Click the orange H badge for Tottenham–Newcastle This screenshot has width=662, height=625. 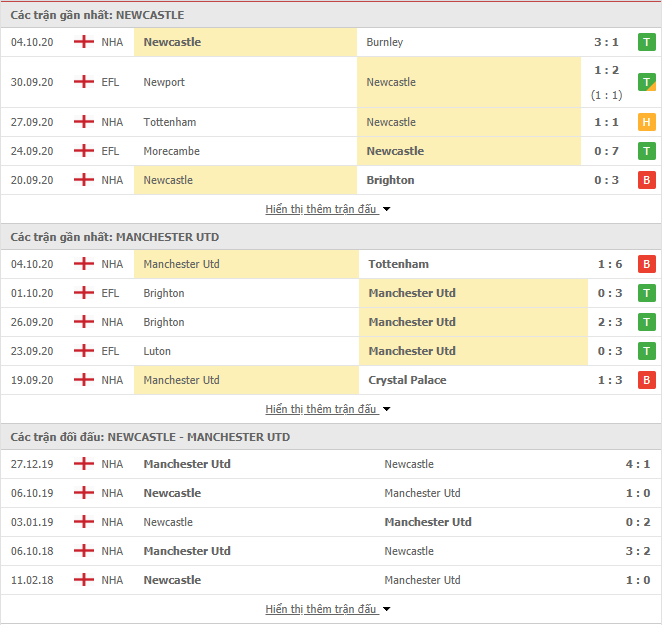pos(646,122)
